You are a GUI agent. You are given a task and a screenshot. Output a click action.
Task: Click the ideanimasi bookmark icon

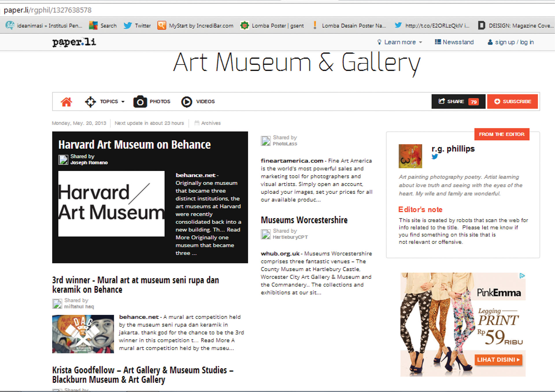coord(10,25)
